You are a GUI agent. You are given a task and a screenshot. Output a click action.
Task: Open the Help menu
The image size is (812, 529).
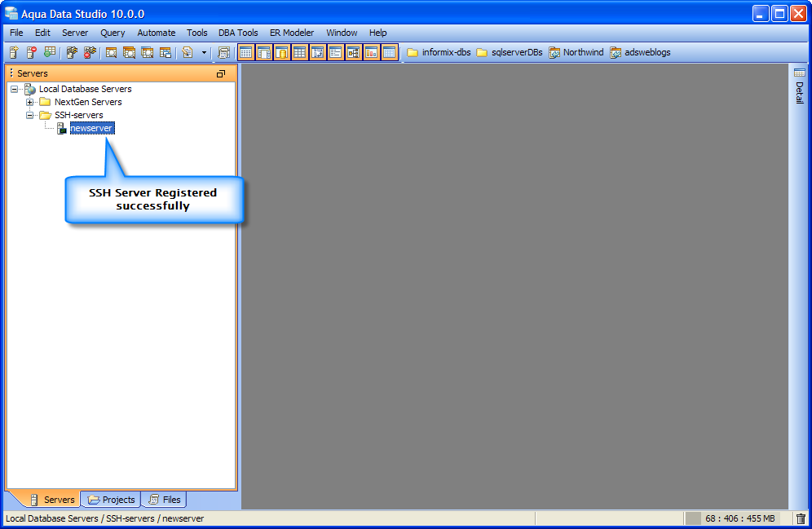(x=377, y=33)
